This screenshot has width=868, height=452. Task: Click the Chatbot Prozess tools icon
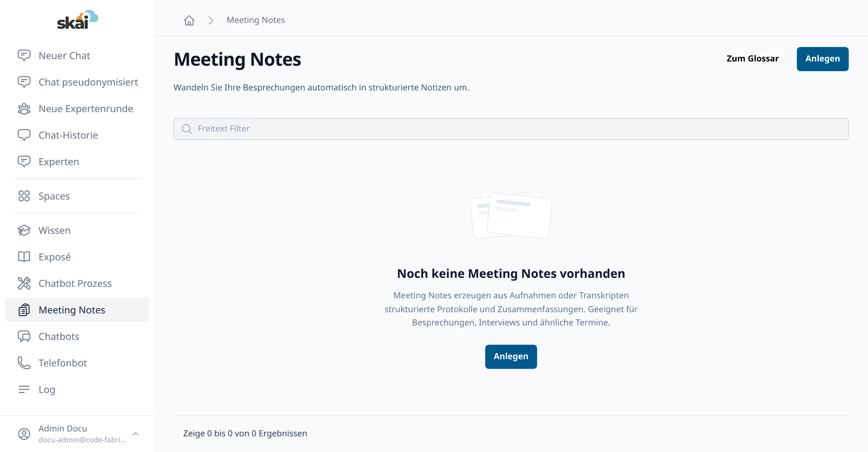click(x=24, y=283)
